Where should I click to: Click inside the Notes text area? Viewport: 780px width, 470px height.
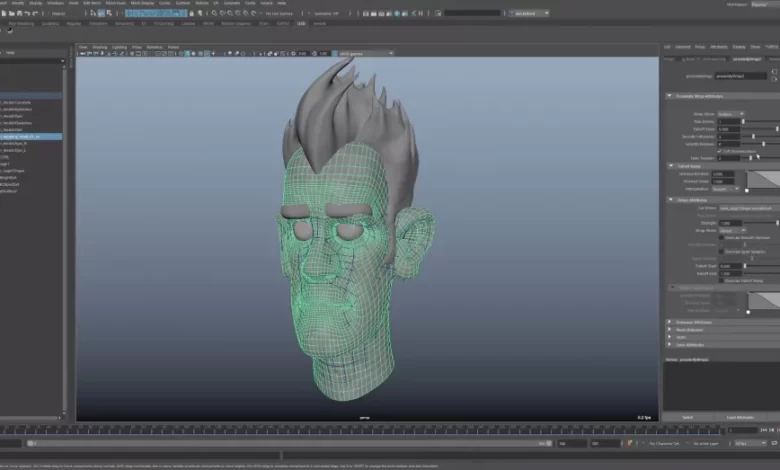[721, 385]
